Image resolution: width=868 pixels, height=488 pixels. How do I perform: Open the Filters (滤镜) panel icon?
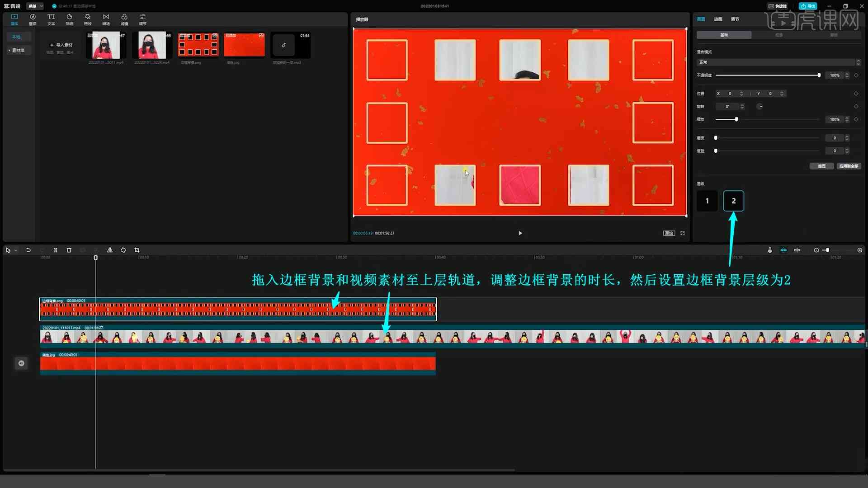[124, 19]
